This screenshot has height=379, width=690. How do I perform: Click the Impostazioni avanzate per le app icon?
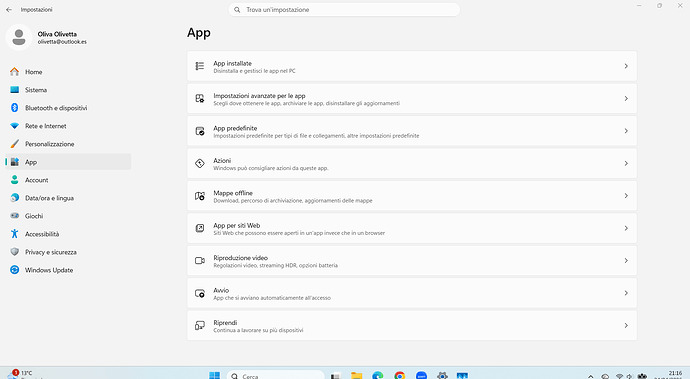(x=200, y=99)
